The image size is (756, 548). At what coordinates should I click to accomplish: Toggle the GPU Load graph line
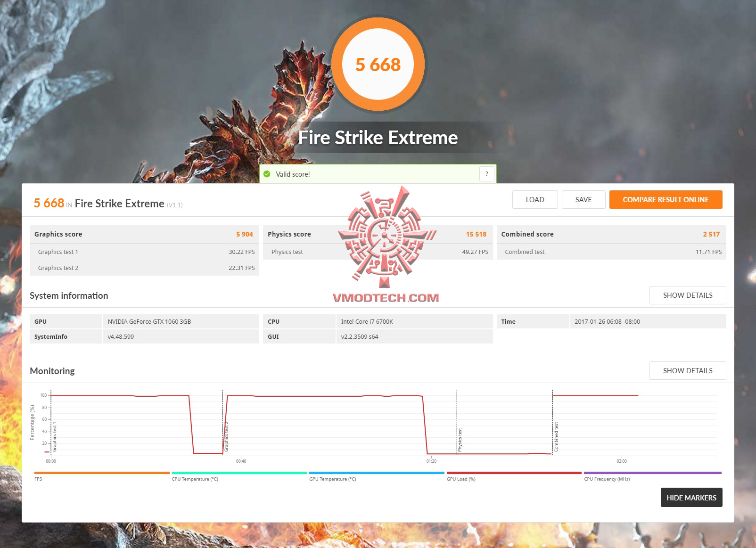click(x=514, y=473)
